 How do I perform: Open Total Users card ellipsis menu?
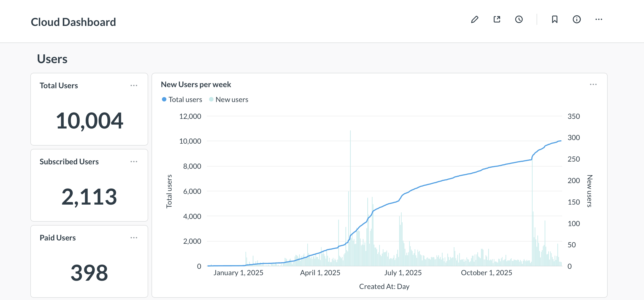134,85
